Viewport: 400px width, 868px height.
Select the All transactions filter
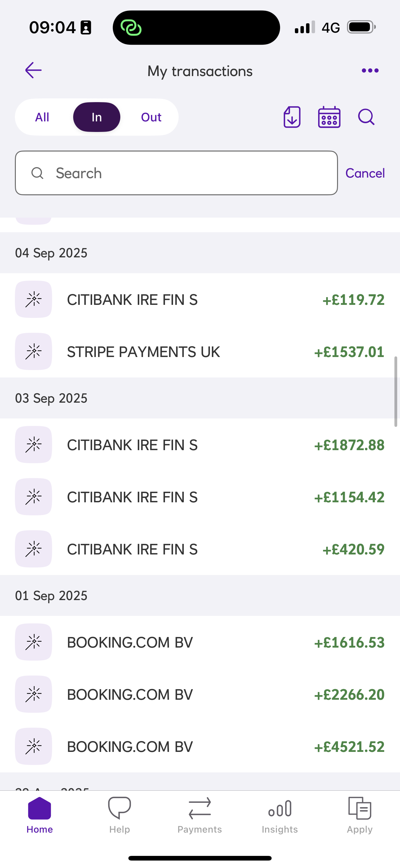pyautogui.click(x=42, y=117)
